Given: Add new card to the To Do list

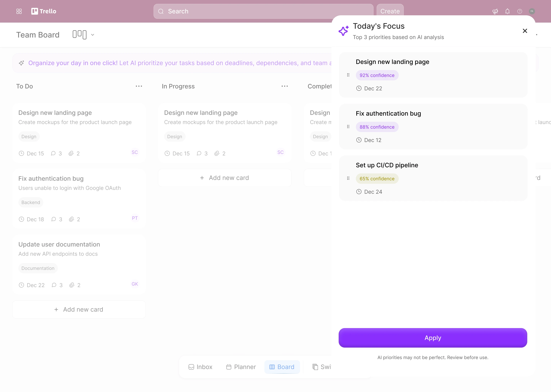Looking at the screenshot, I should 79,310.
